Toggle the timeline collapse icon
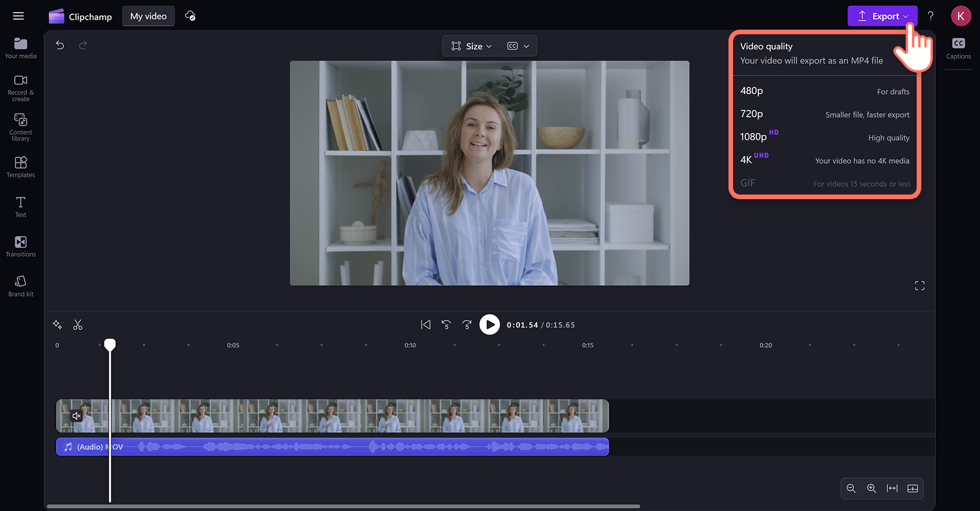 tap(913, 488)
